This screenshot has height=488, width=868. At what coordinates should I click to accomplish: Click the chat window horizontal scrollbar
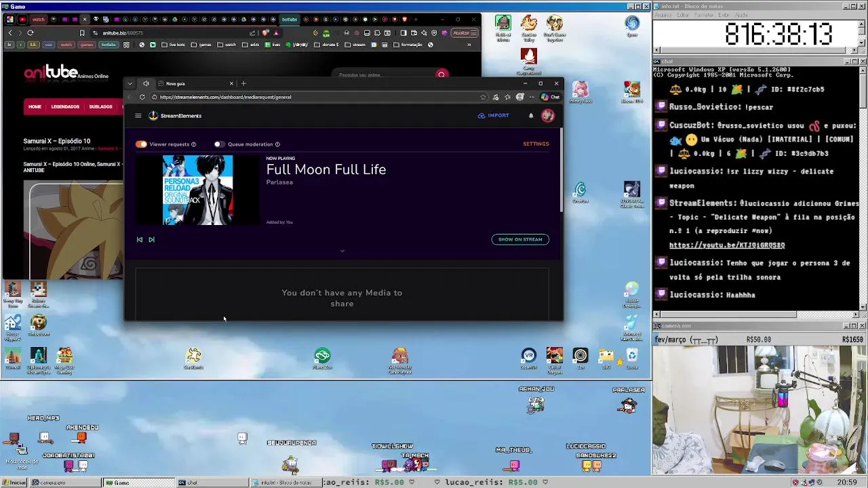tap(755, 314)
